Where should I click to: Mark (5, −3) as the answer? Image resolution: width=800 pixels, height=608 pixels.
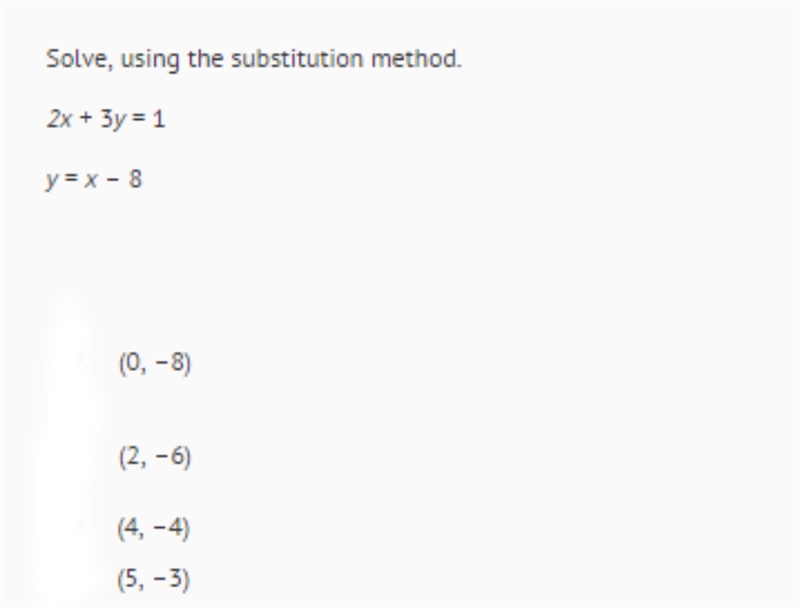pos(154,579)
